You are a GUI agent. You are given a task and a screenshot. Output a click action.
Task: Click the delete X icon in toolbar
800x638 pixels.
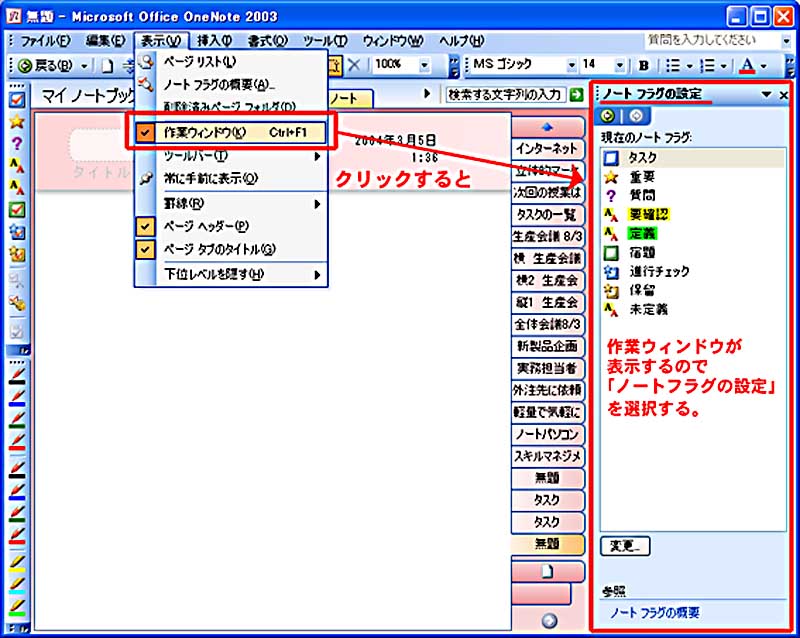coord(354,65)
